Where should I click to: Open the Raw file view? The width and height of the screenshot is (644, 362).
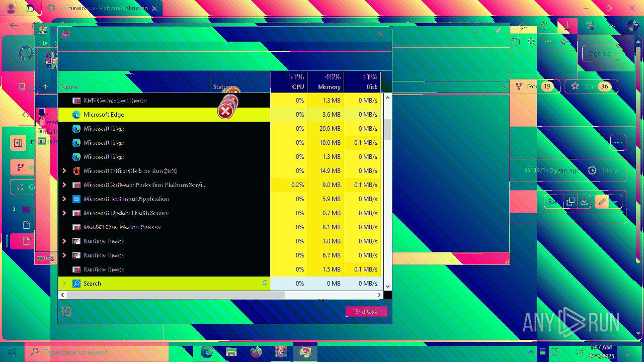pos(553,202)
